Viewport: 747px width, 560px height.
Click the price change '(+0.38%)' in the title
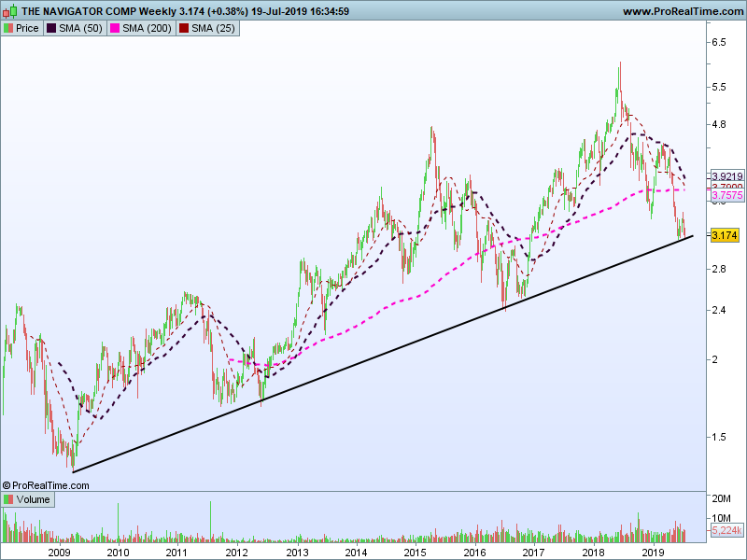coord(228,11)
